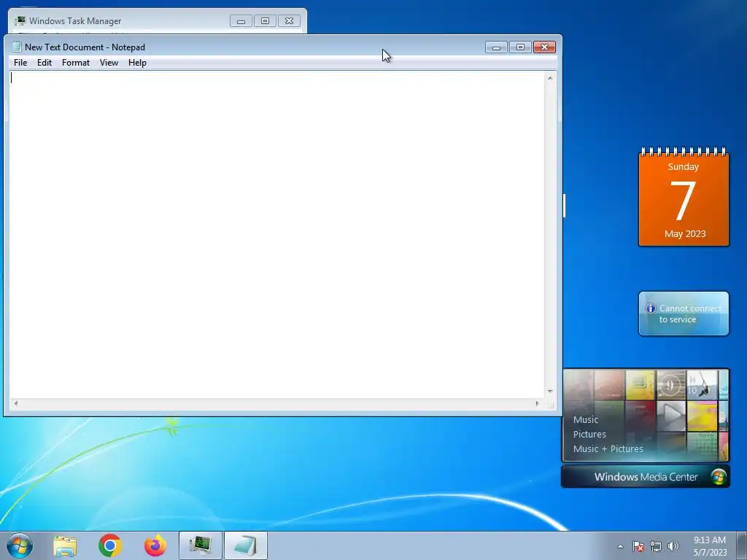Open Windows Media Center bar in gadget
The width and height of the screenshot is (747, 560).
click(646, 477)
